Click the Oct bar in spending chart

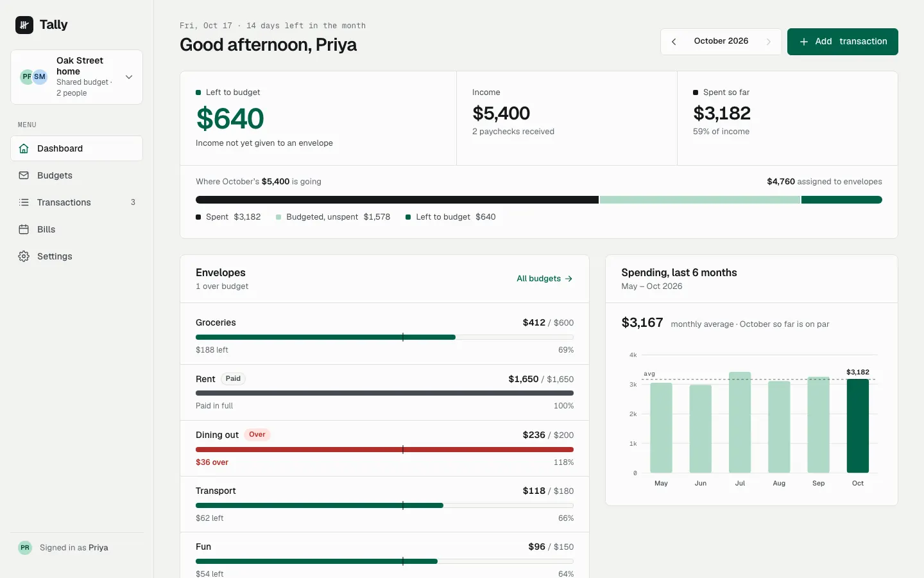coord(858,426)
